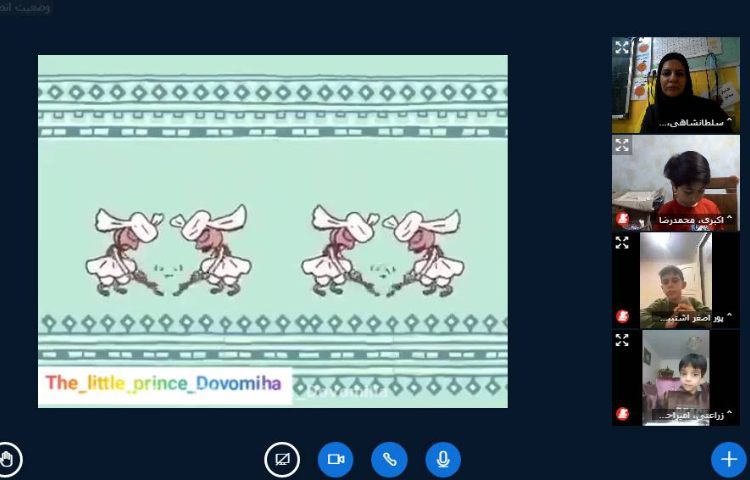Click red muted mic icon on second participant
The height and width of the screenshot is (480, 750).
tap(622, 219)
